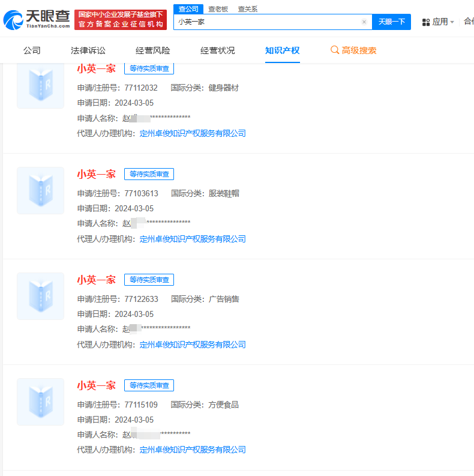Image resolution: width=474 pixels, height=476 pixels.
Task: Open trademark thumbnail for 77112032
Action: tap(41, 85)
